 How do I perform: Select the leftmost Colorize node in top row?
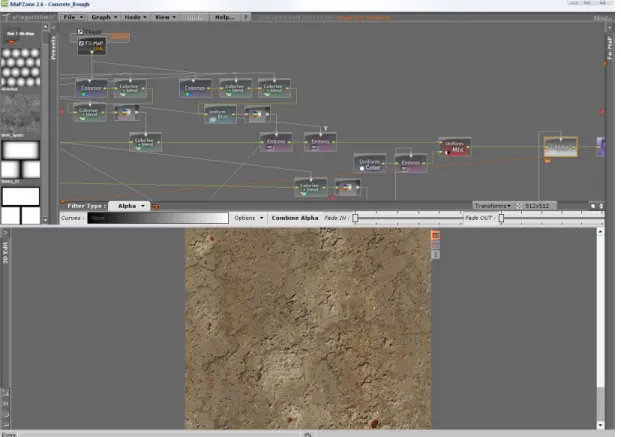91,88
